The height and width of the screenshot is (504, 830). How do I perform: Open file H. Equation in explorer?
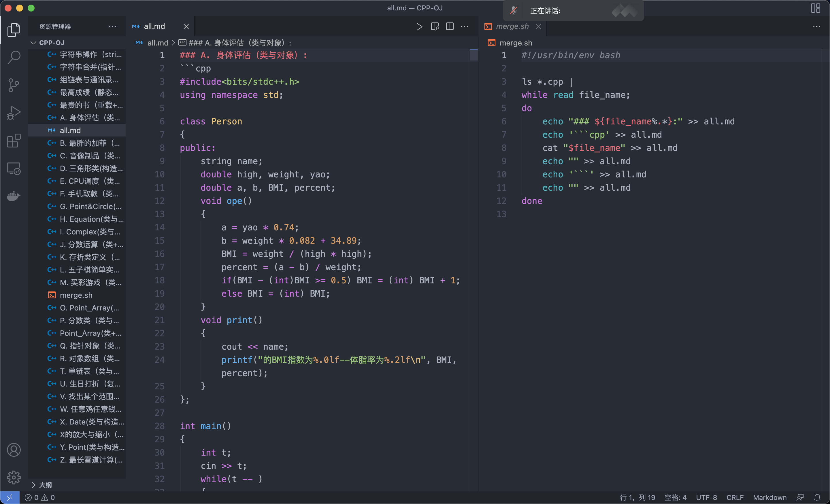76,219
